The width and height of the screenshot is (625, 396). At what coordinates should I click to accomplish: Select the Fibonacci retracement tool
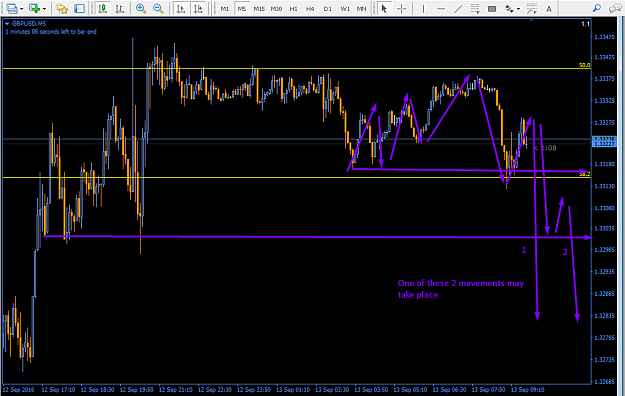(531, 8)
